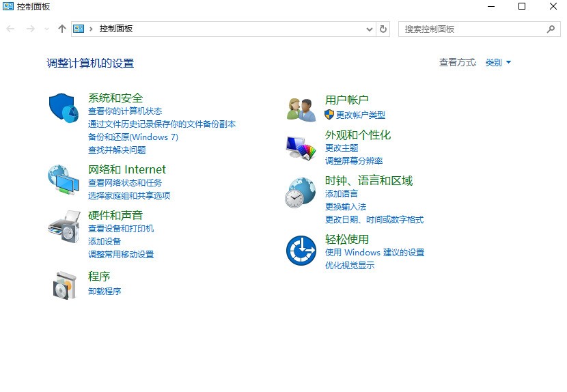
Task: Click 添加语言 link
Action: 341,194
